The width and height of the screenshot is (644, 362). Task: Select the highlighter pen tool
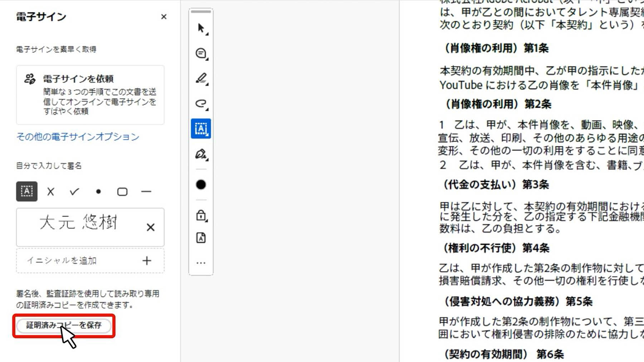201,78
